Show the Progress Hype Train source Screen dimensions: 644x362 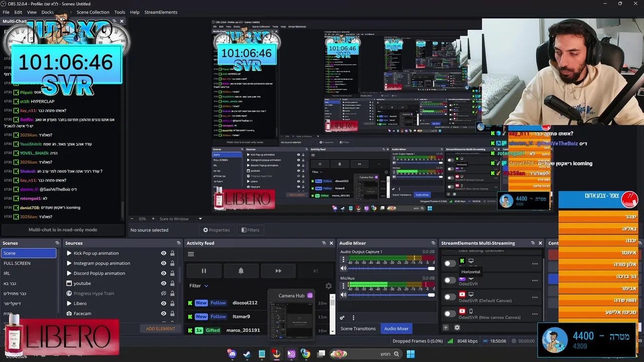(164, 294)
